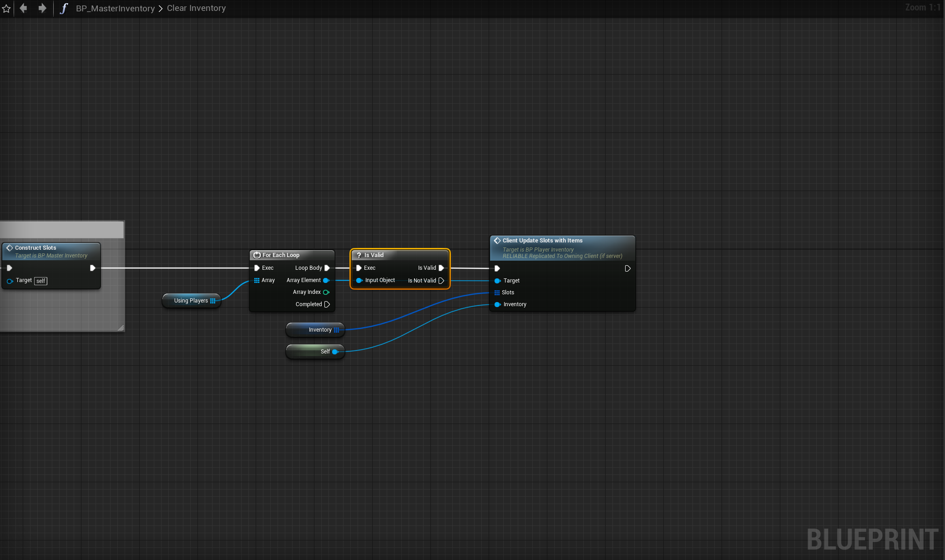Click the comment box resize handle corner
This screenshot has width=945, height=560.
click(x=121, y=328)
